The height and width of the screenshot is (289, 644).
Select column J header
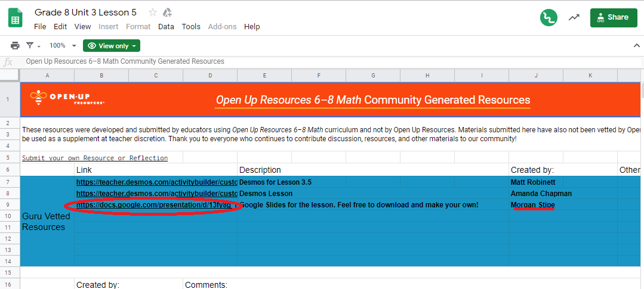536,76
